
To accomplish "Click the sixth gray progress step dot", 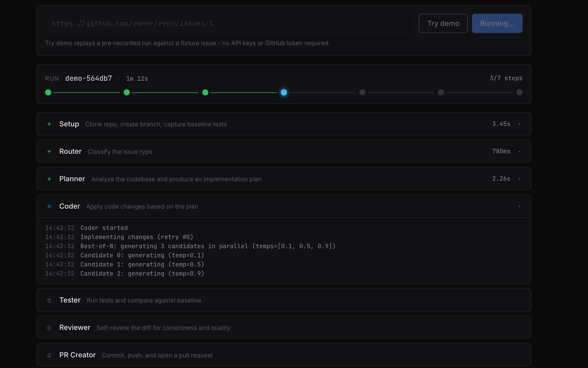I will point(441,92).
